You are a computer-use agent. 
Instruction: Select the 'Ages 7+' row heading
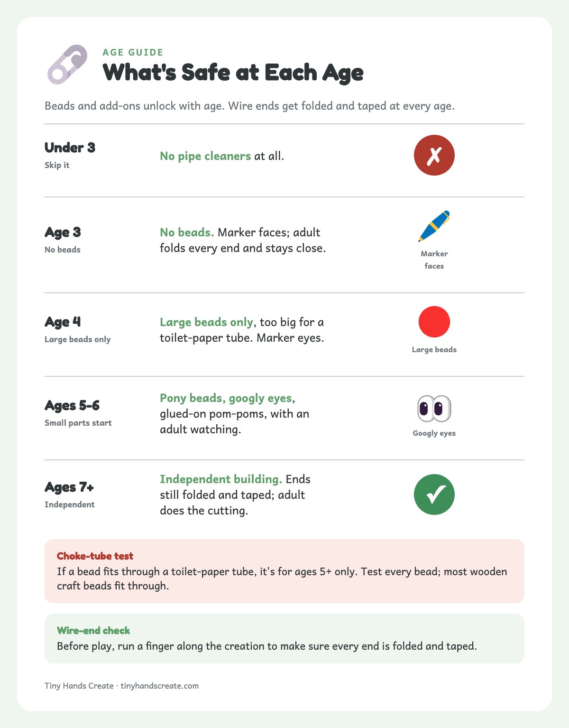tap(69, 487)
